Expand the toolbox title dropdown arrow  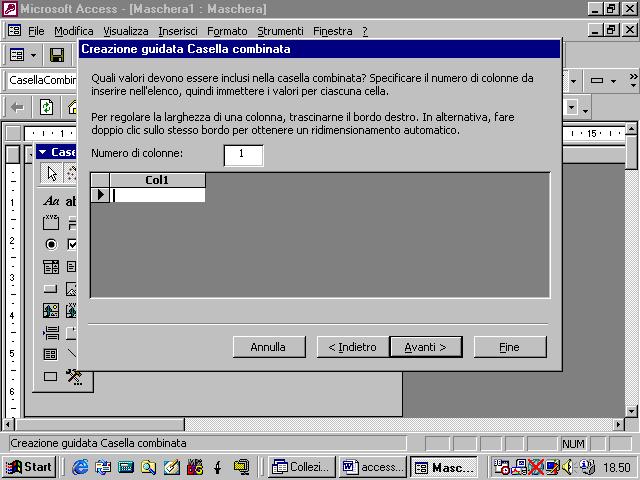point(42,152)
